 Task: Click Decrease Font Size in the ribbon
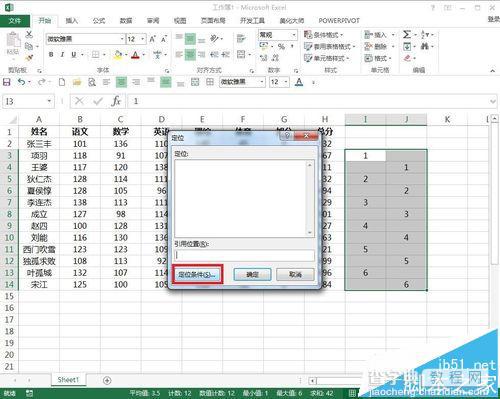click(164, 39)
